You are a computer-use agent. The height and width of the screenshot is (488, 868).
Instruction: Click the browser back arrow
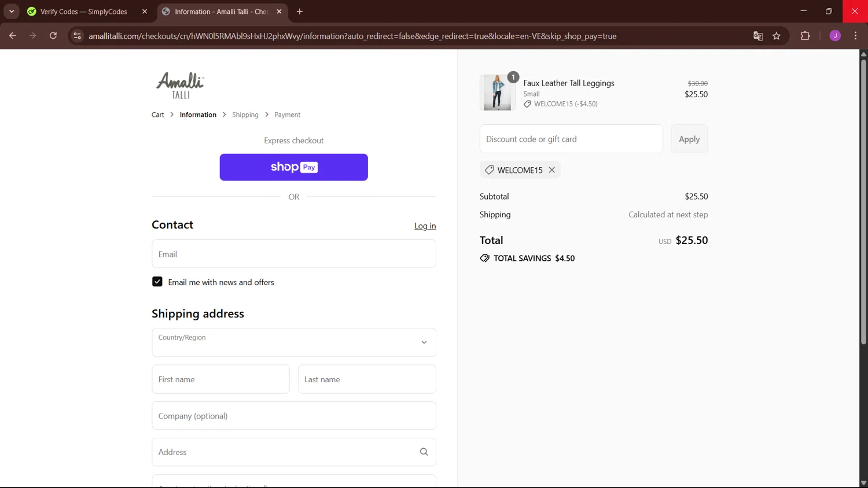tap(12, 36)
